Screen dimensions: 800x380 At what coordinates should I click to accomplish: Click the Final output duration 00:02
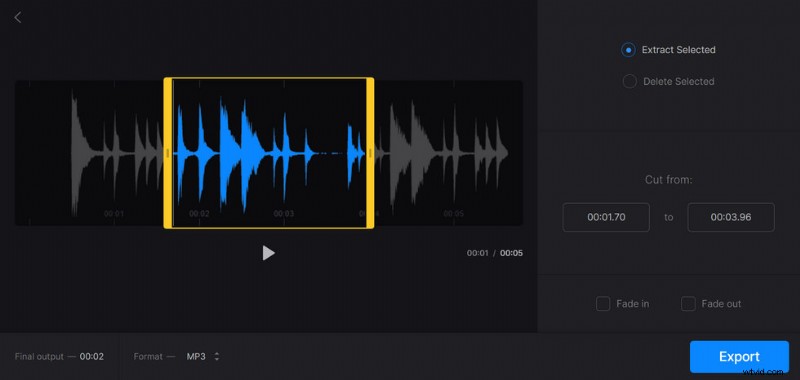pos(92,357)
